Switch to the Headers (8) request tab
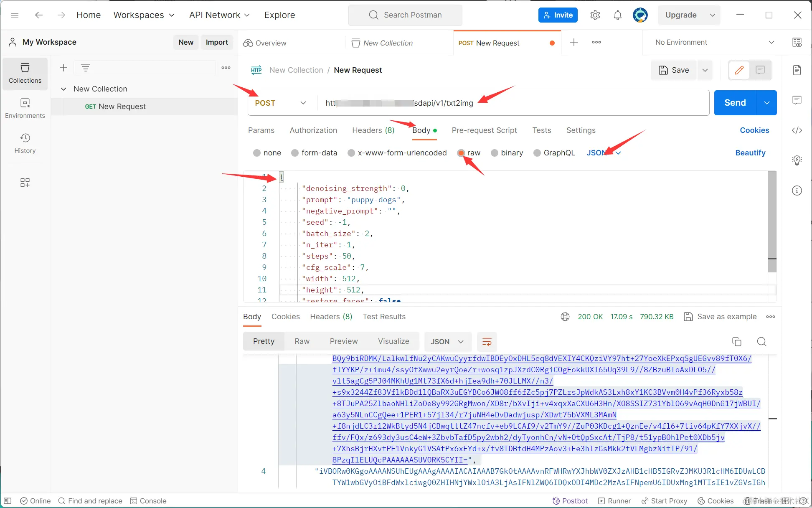812x508 pixels. (373, 130)
